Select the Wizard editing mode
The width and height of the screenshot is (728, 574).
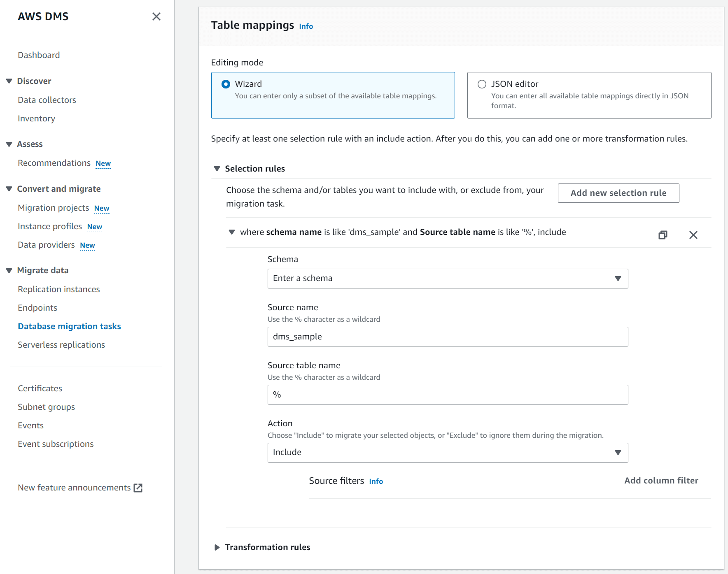tap(225, 84)
